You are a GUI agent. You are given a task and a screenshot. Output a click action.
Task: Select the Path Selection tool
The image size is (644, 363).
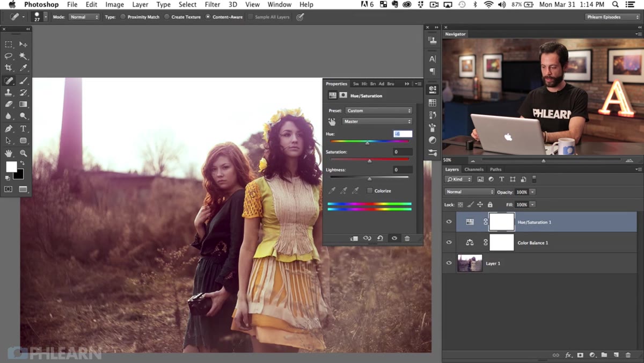(9, 140)
